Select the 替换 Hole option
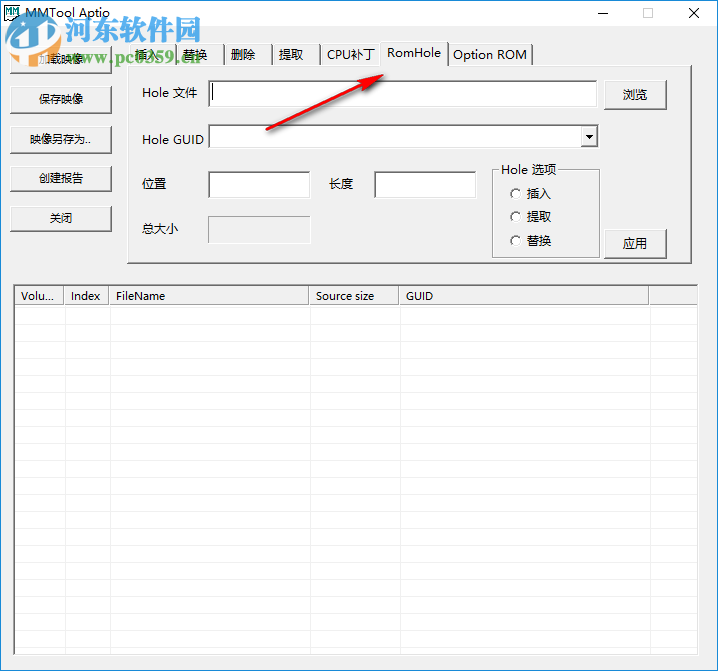 530,240
